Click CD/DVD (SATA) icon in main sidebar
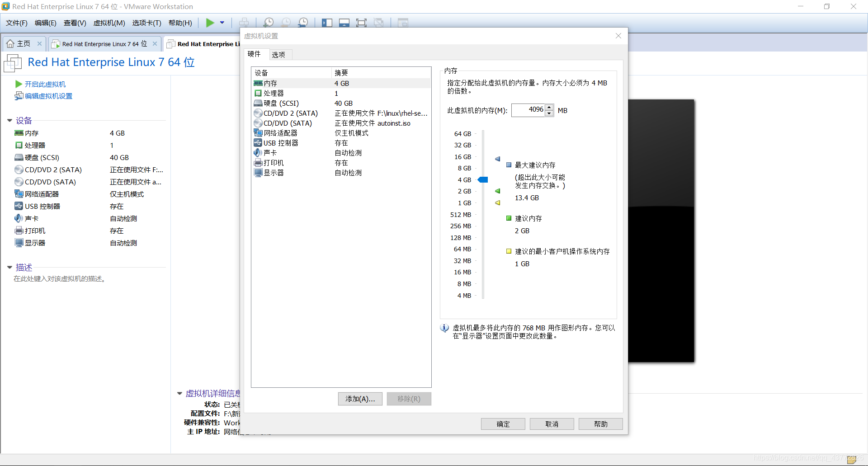 (19, 182)
